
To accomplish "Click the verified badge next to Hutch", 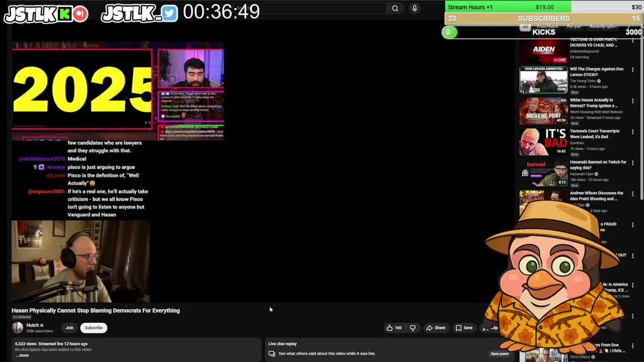I will pos(42,325).
